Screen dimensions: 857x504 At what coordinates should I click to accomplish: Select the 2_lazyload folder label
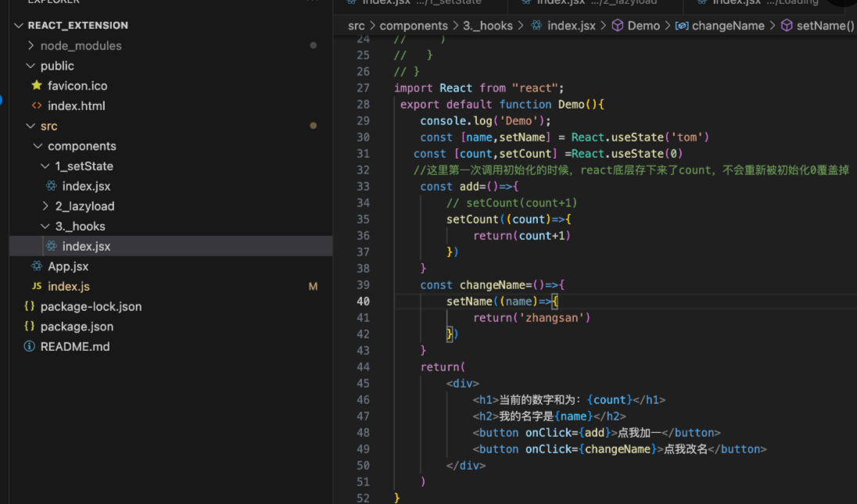[x=84, y=206]
